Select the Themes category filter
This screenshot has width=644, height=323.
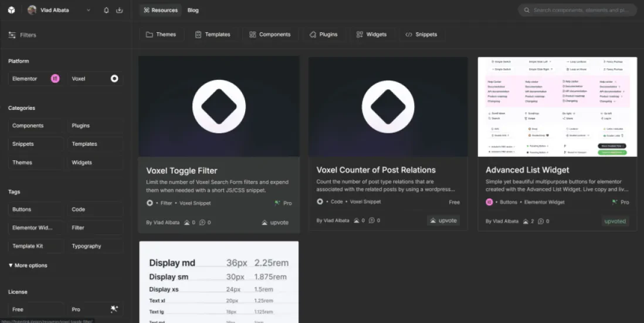click(36, 163)
